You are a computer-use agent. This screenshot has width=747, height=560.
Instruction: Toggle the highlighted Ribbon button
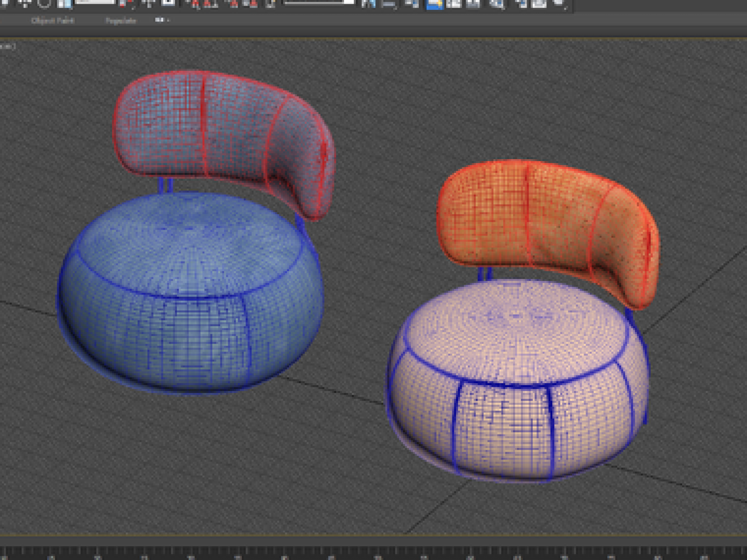coord(434,4)
